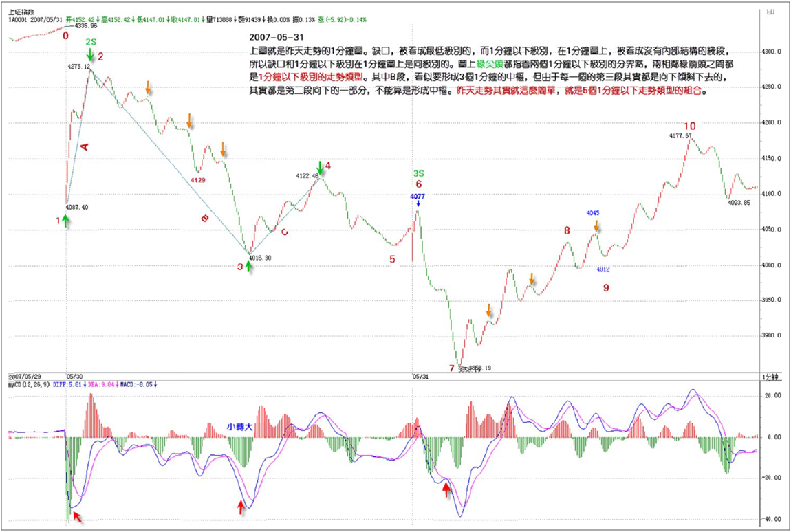This screenshot has height=532, width=791.
Task: Click the green up arrow at 4016.30 low
Action: [x=249, y=266]
